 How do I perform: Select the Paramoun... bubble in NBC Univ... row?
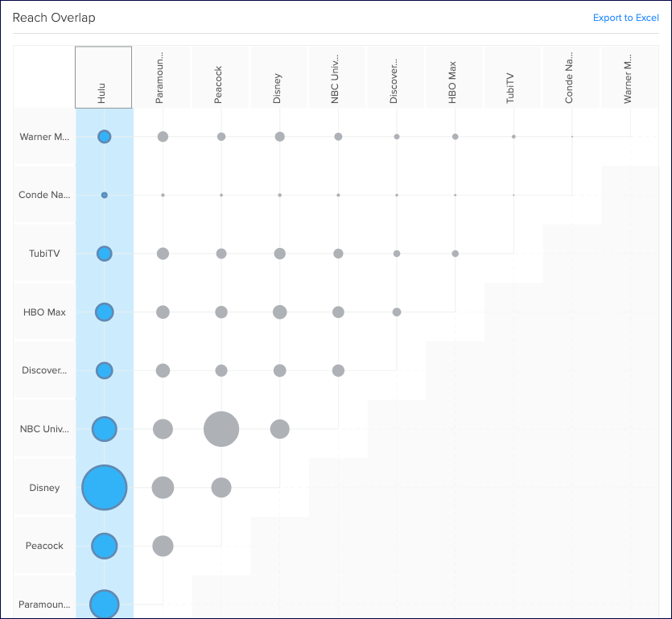point(163,429)
